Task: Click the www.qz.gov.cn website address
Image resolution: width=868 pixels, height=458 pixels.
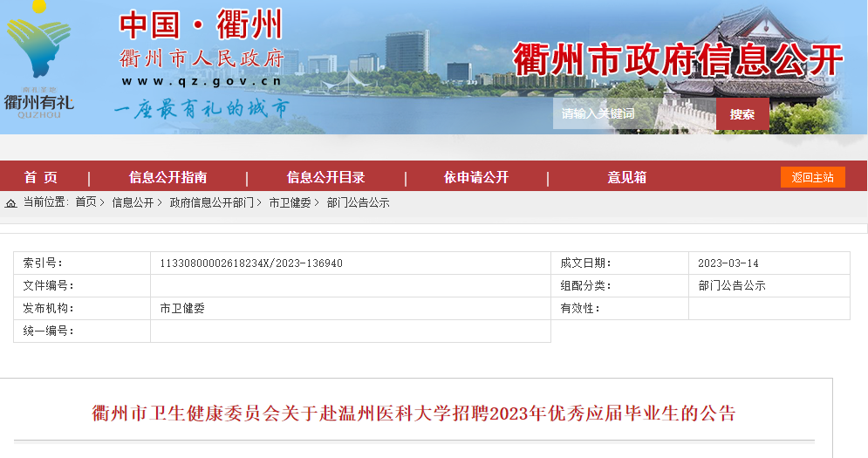Action: pos(202,81)
